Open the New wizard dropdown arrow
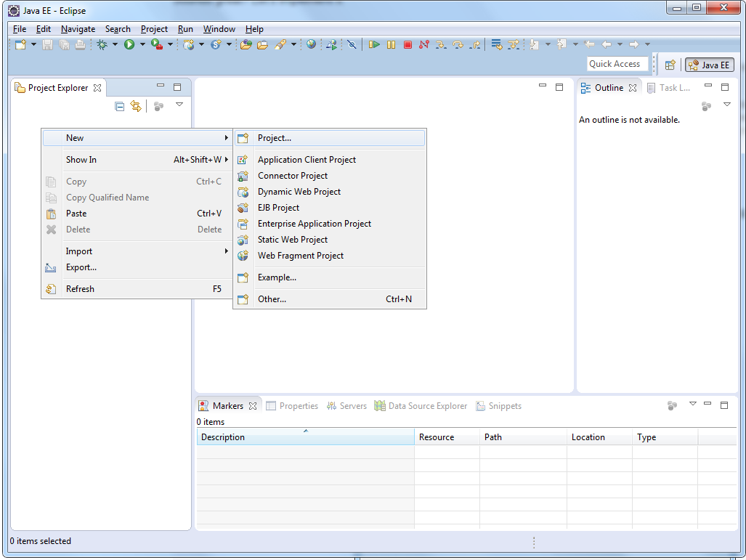Screen dimensions: 746x560 34,45
